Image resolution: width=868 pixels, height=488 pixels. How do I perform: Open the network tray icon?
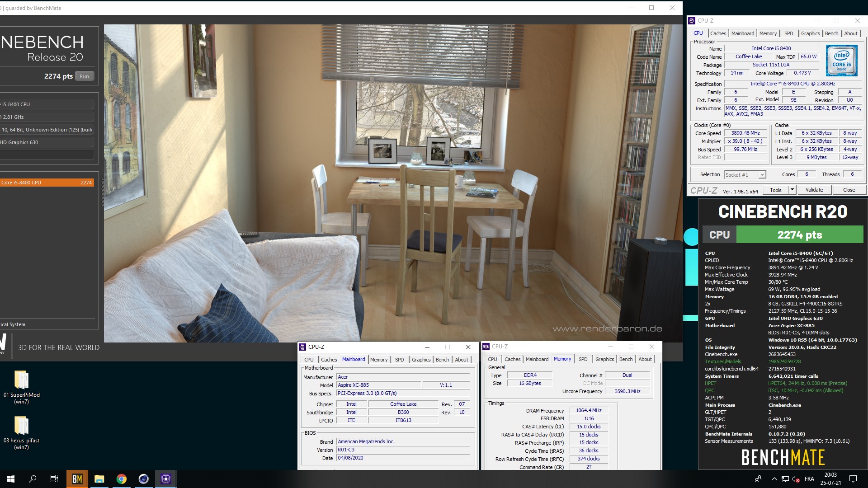click(785, 479)
